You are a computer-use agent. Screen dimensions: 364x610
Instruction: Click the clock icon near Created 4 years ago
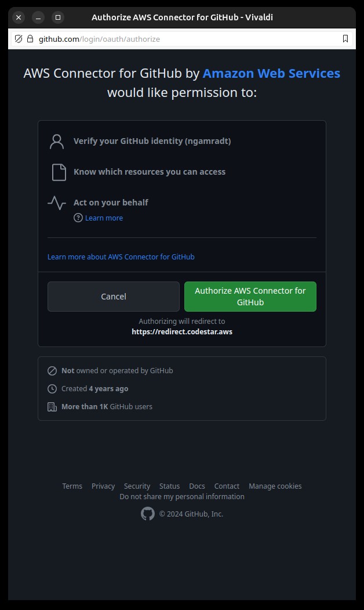[x=52, y=389]
